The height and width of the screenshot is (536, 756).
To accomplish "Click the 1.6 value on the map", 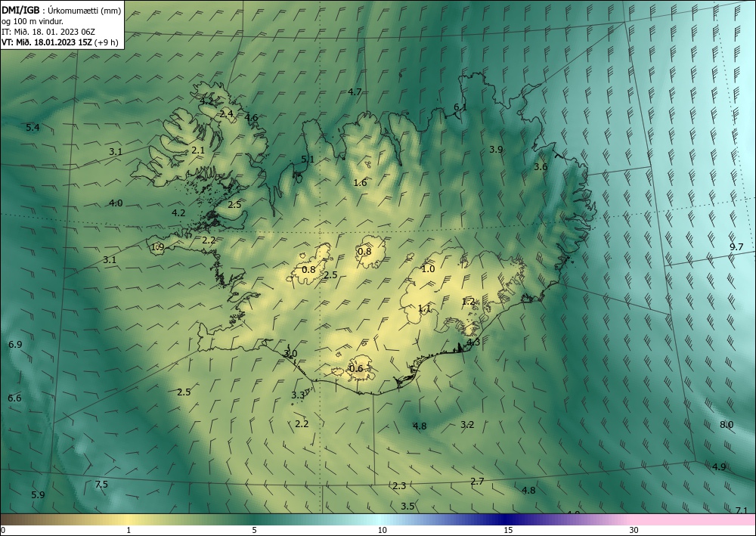I will (360, 183).
